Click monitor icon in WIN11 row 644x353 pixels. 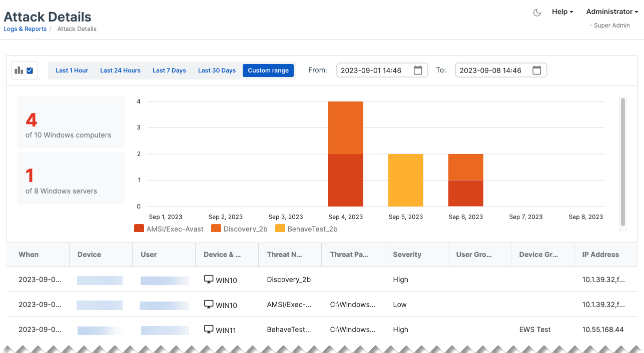(209, 329)
